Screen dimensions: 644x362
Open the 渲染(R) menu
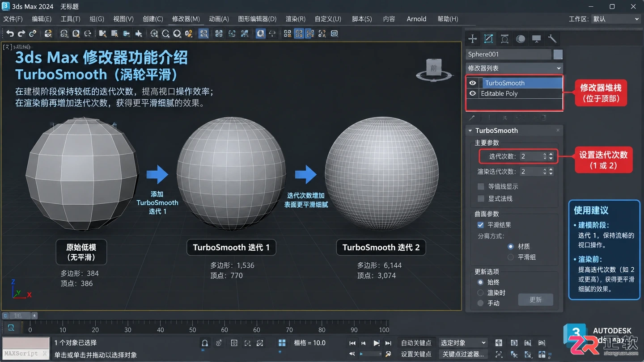(295, 19)
